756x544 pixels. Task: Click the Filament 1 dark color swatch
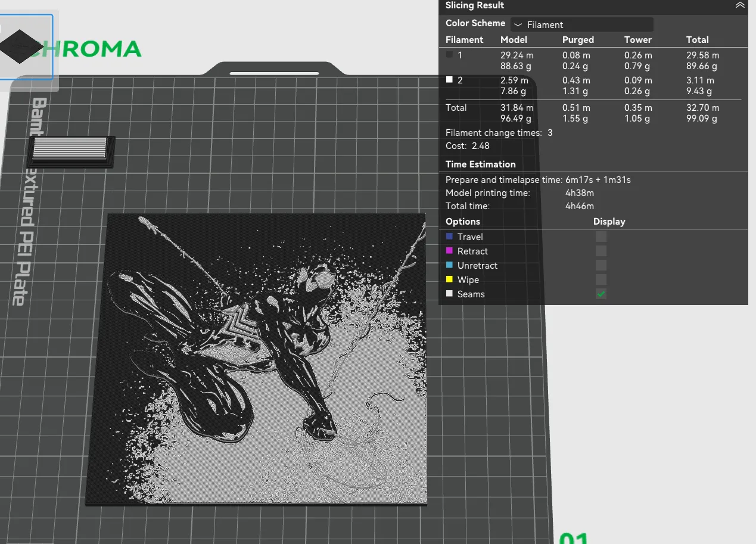(450, 54)
